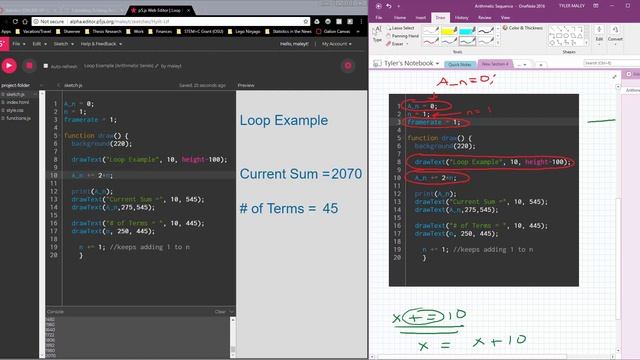Choose the blue pen in OneNote
Viewport: 640px width, 360px height.
(x=449, y=41)
